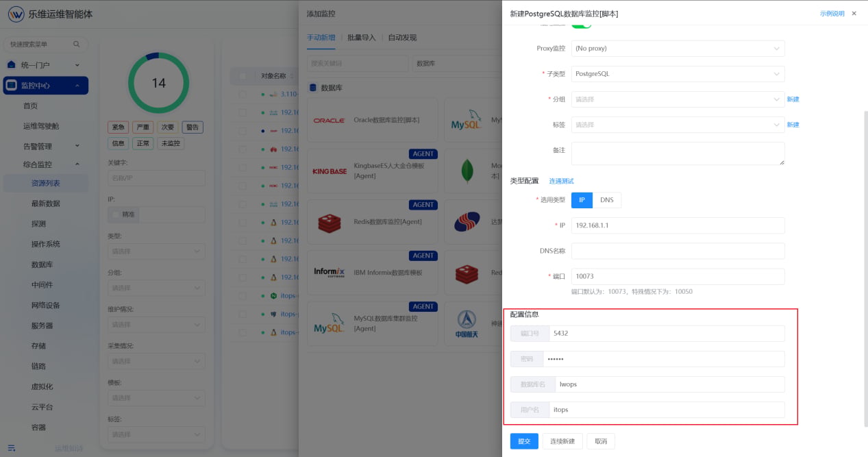Toggle the 未监控 status filter
The height and width of the screenshot is (457, 868).
pyautogui.click(x=171, y=143)
